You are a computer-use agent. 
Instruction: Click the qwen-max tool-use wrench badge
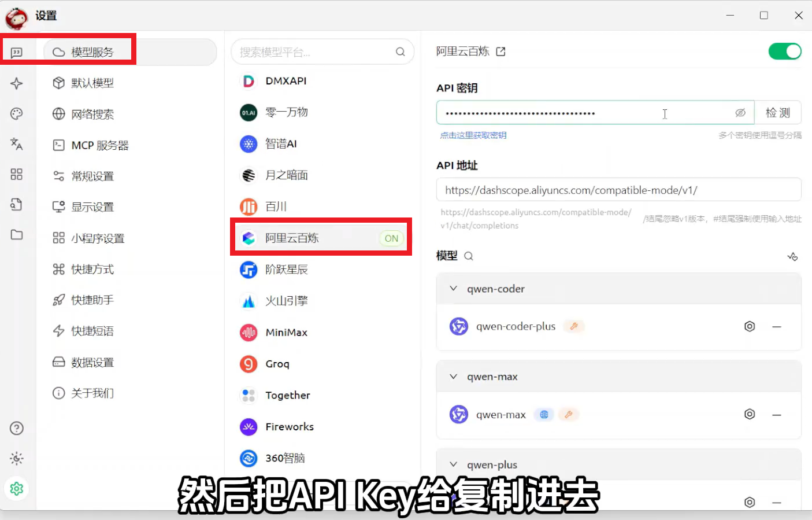click(x=569, y=414)
